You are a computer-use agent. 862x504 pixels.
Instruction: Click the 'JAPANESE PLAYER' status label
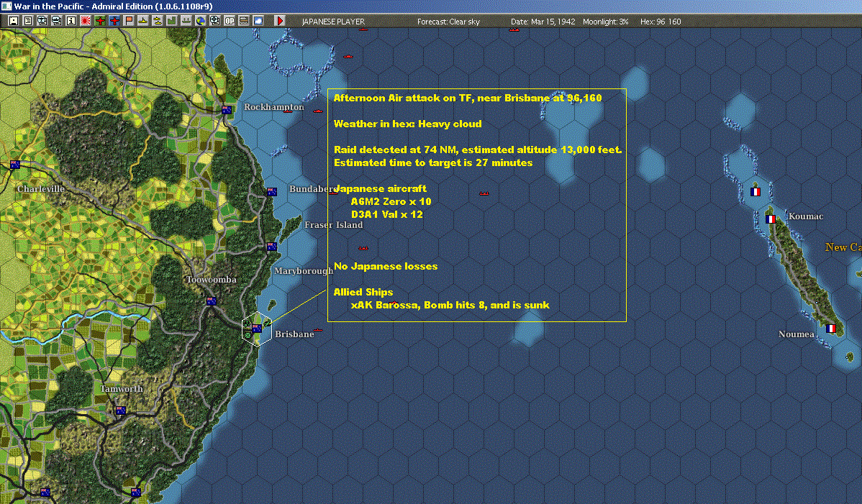click(333, 22)
